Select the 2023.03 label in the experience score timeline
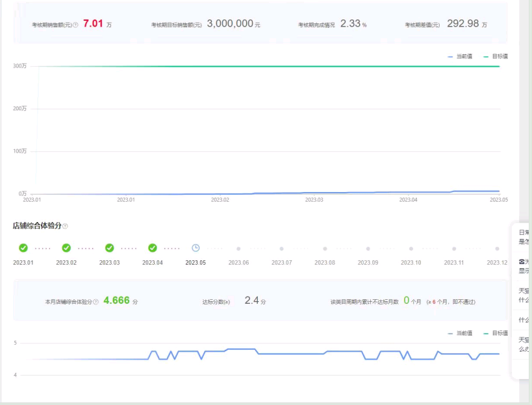The image size is (532, 405). point(109,263)
